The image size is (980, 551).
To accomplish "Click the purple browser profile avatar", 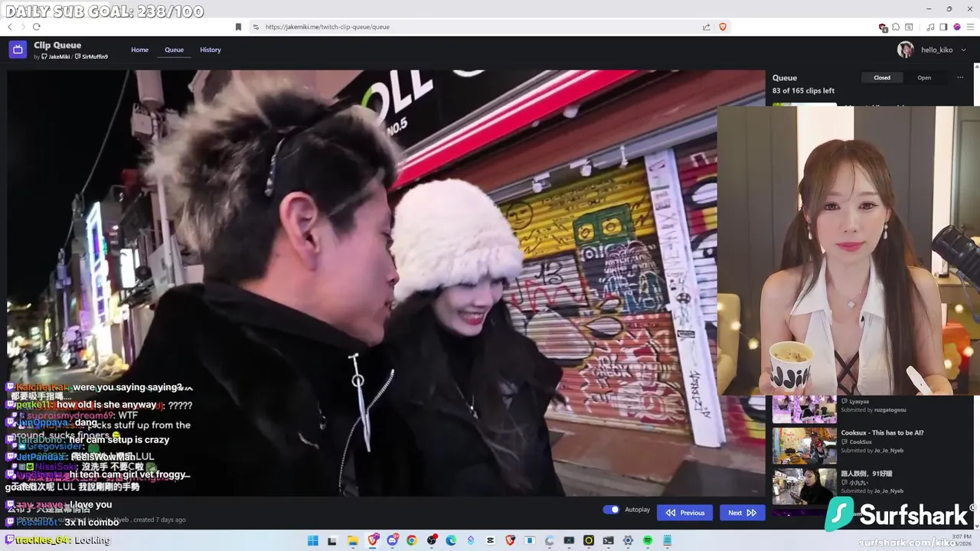I will [957, 27].
